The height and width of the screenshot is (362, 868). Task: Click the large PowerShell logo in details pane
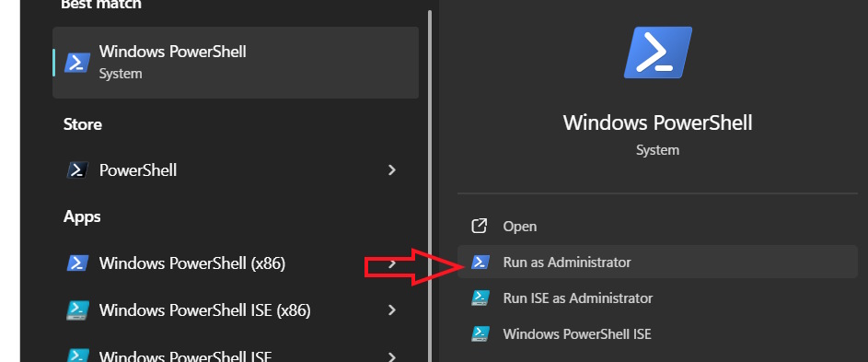pyautogui.click(x=657, y=53)
